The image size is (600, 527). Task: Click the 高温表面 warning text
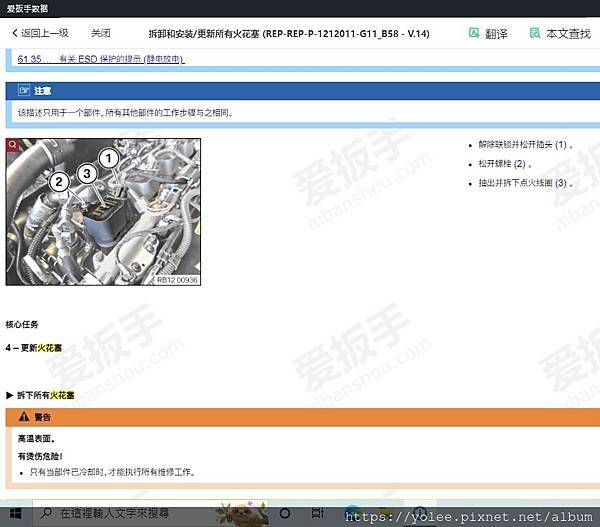pyautogui.click(x=36, y=439)
